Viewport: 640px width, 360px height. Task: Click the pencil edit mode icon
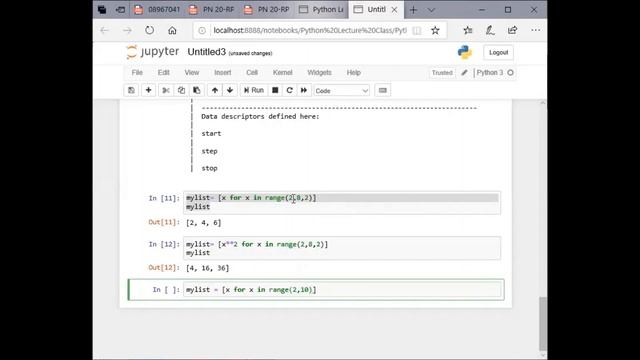click(464, 73)
